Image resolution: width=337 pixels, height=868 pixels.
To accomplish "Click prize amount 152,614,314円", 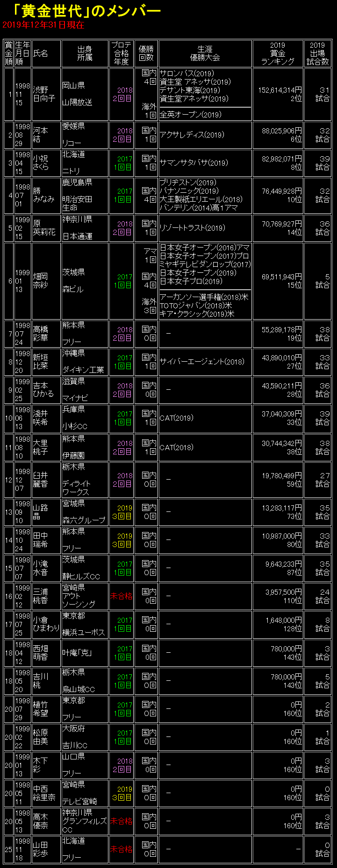I will tap(280, 90).
